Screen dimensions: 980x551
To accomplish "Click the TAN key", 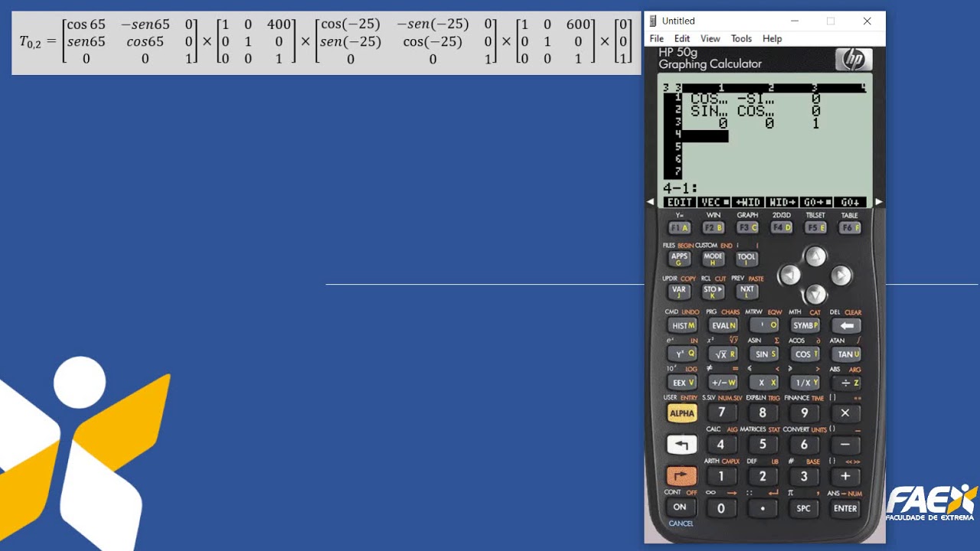I will point(847,354).
